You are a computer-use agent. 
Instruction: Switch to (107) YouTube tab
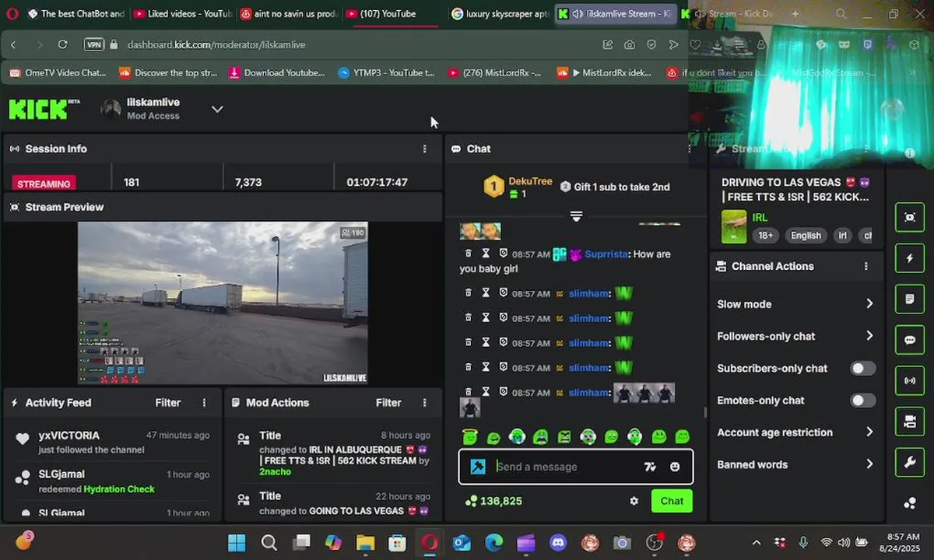tap(395, 13)
